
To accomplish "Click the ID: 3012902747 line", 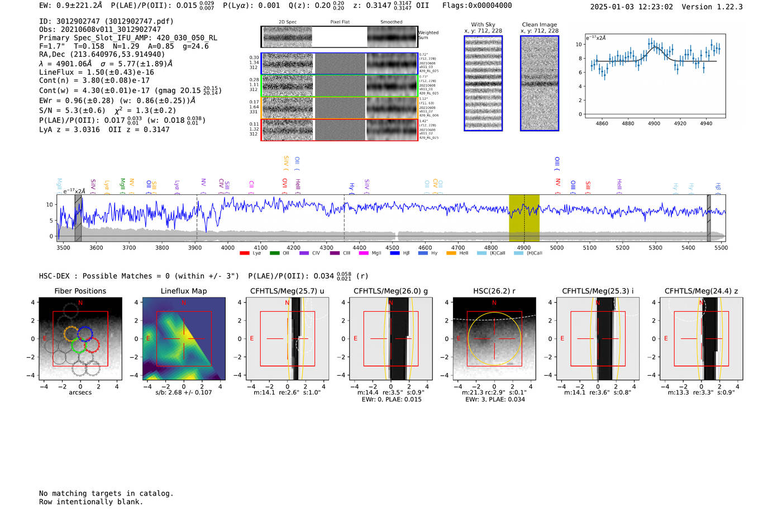I will click(106, 21).
